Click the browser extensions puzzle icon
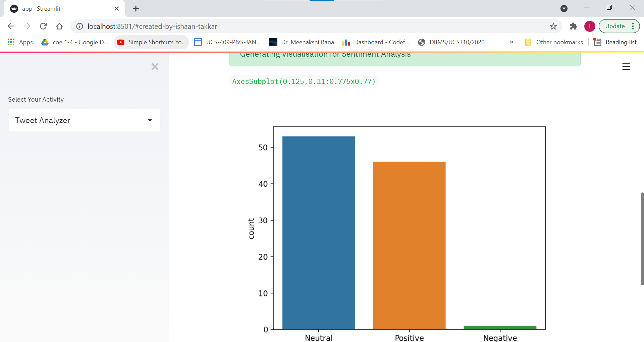This screenshot has height=342, width=644. click(x=574, y=26)
